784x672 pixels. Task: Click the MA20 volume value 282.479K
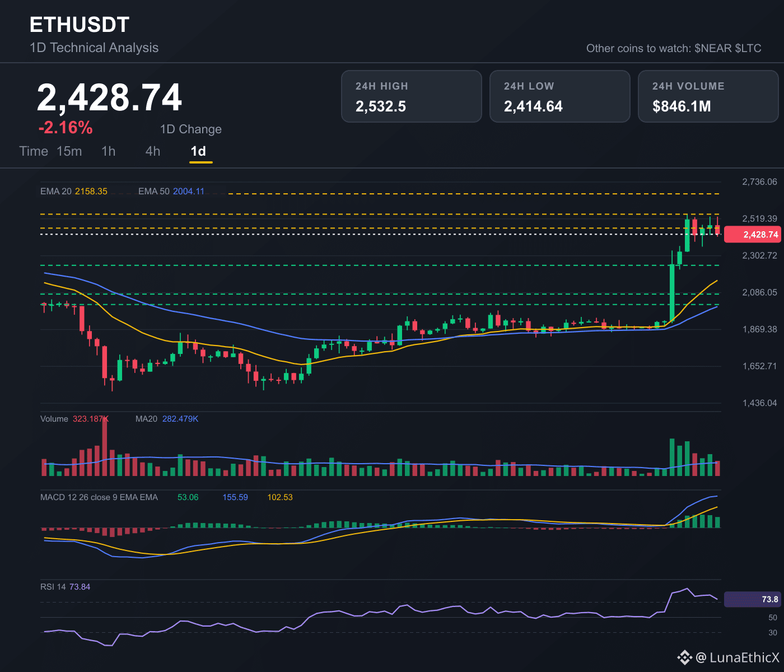[180, 419]
